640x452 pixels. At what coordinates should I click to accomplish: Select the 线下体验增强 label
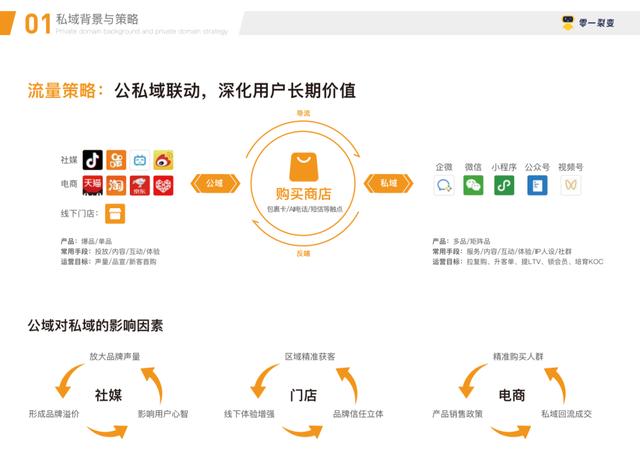click(249, 414)
